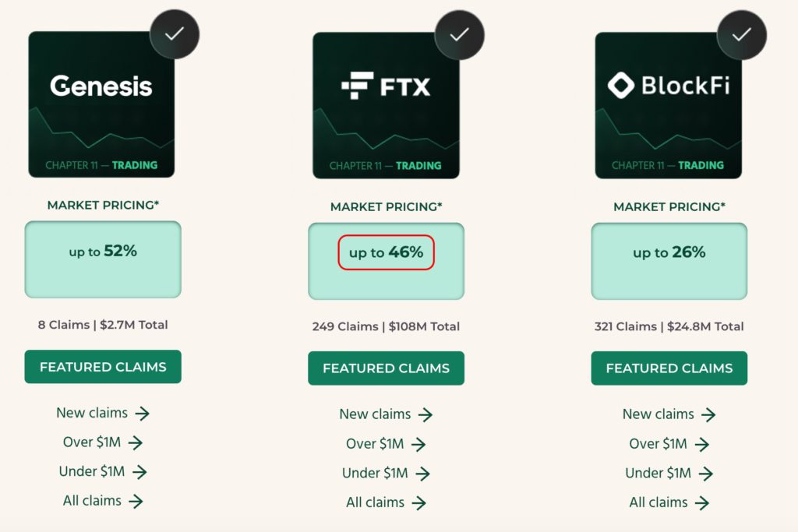
Task: Toggle the checkmark badge on the Genesis card
Action: pyautogui.click(x=175, y=34)
